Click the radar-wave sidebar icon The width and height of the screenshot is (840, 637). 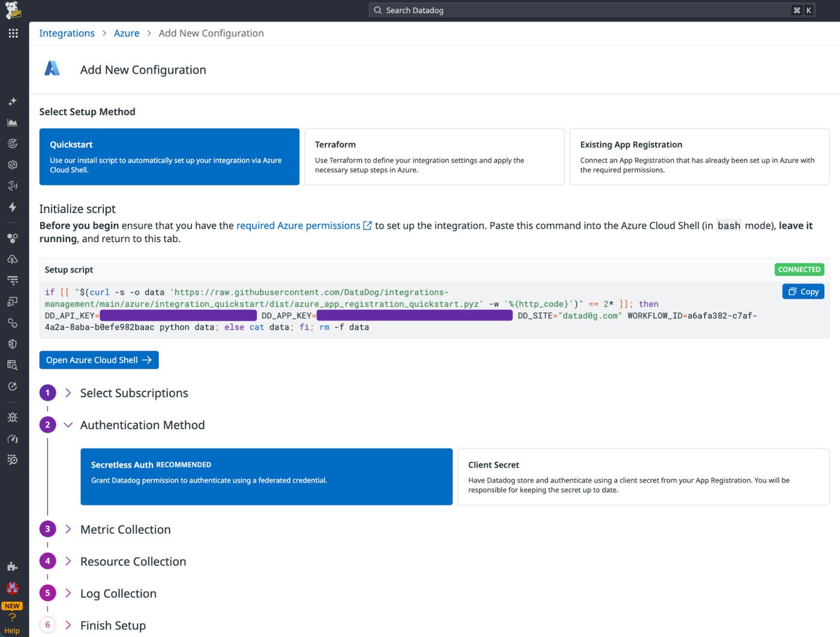pyautogui.click(x=13, y=186)
